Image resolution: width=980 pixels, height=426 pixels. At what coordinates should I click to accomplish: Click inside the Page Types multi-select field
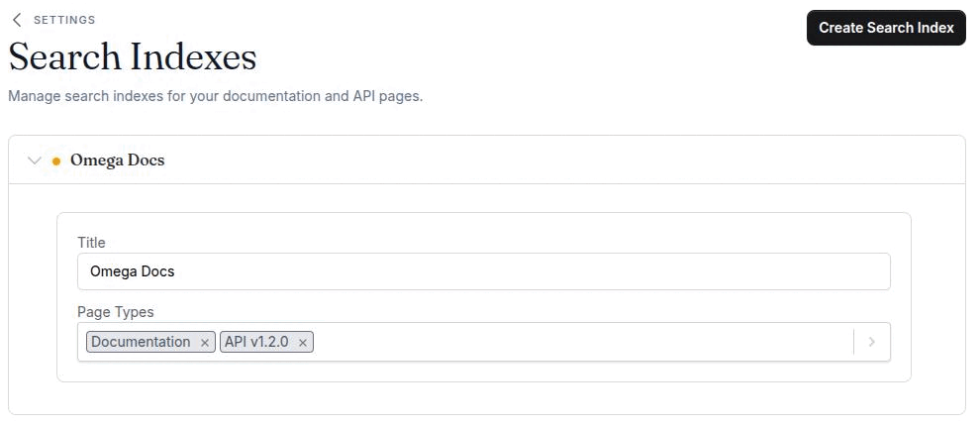click(484, 342)
